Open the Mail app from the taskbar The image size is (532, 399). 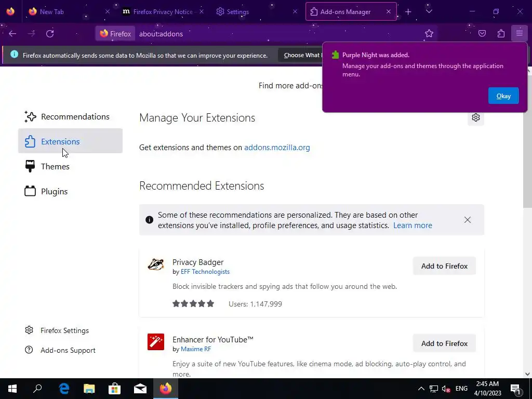[140, 389]
